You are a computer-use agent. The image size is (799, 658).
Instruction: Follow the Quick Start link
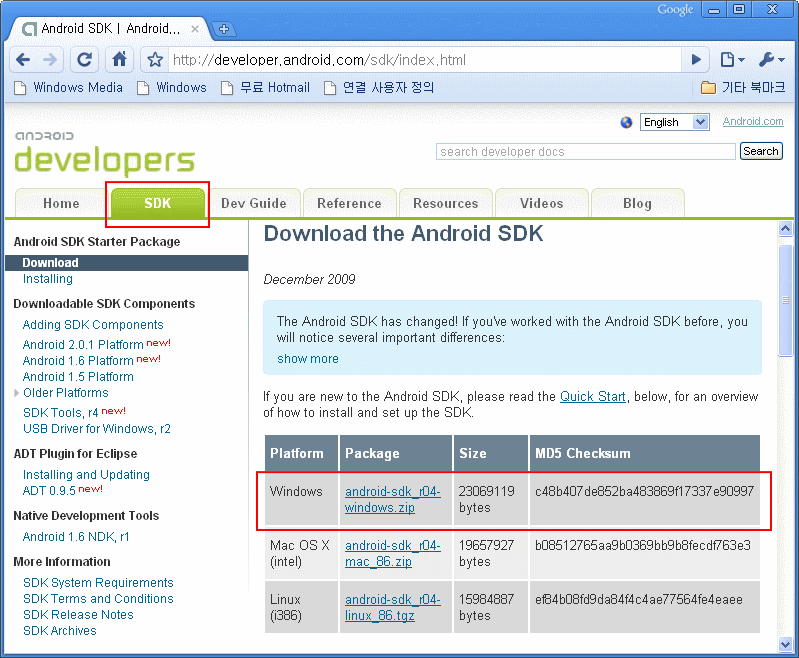(593, 397)
